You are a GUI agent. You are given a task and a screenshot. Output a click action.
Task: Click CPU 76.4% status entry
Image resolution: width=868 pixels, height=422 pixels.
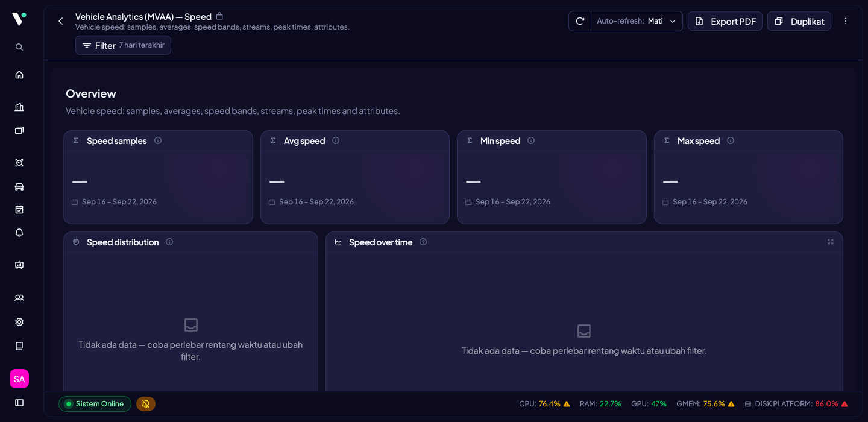pos(544,404)
